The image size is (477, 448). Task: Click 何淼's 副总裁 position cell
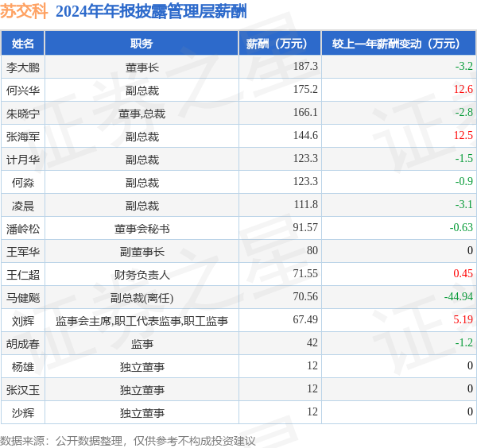[142, 183]
